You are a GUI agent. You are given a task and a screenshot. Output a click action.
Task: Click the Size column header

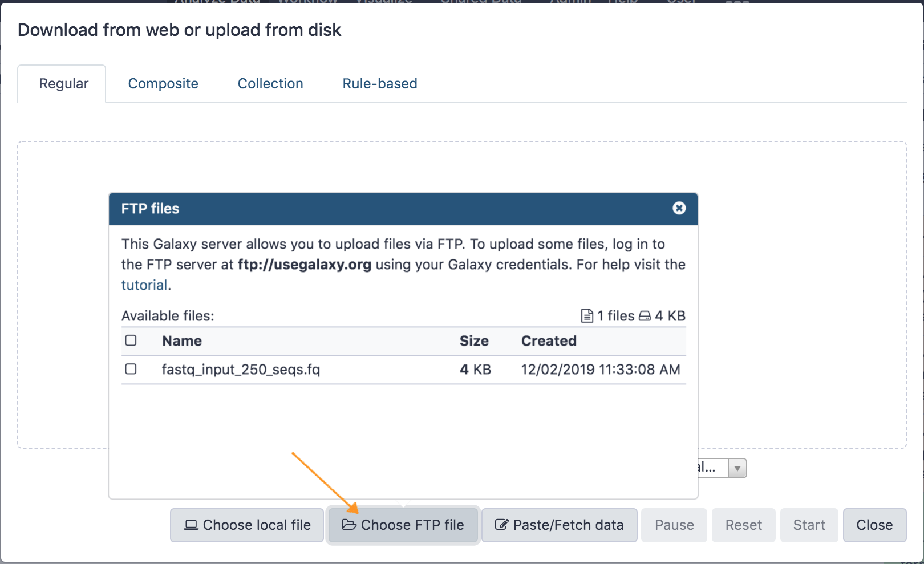(x=474, y=341)
